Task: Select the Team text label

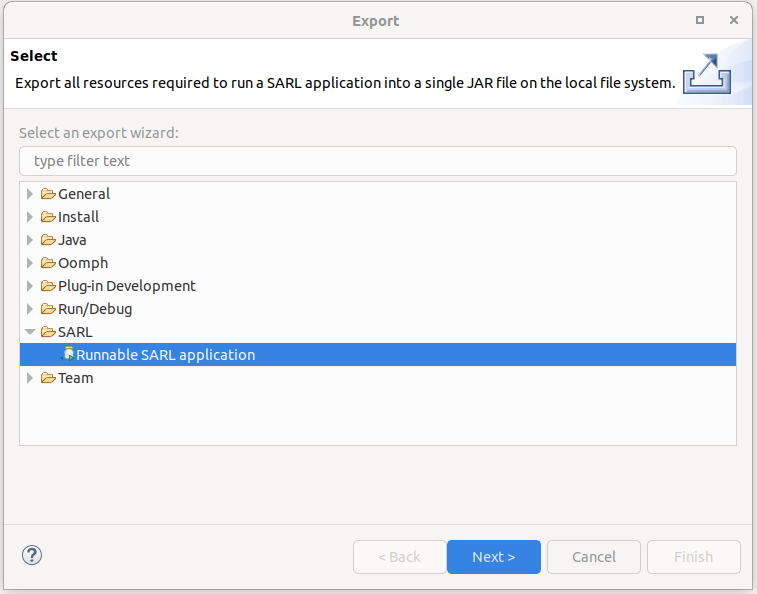Action: point(76,378)
